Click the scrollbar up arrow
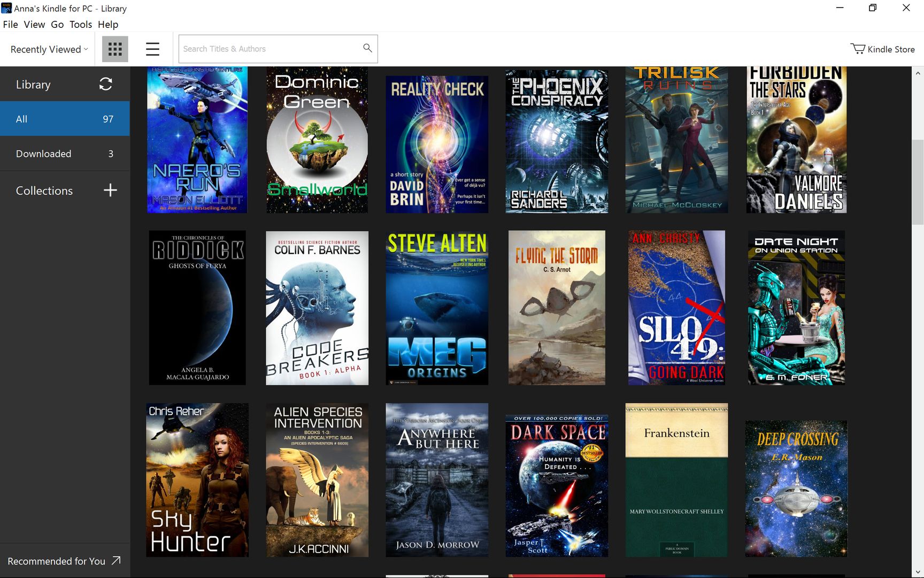This screenshot has height=578, width=924. pos(918,73)
